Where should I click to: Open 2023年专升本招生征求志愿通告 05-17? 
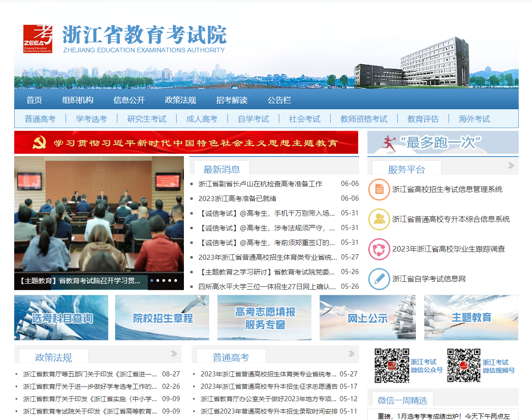[269, 386]
